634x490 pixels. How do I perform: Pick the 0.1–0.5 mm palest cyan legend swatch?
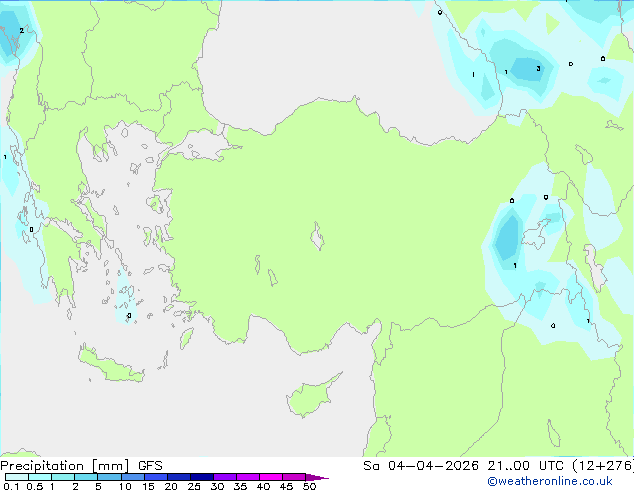click(x=17, y=477)
